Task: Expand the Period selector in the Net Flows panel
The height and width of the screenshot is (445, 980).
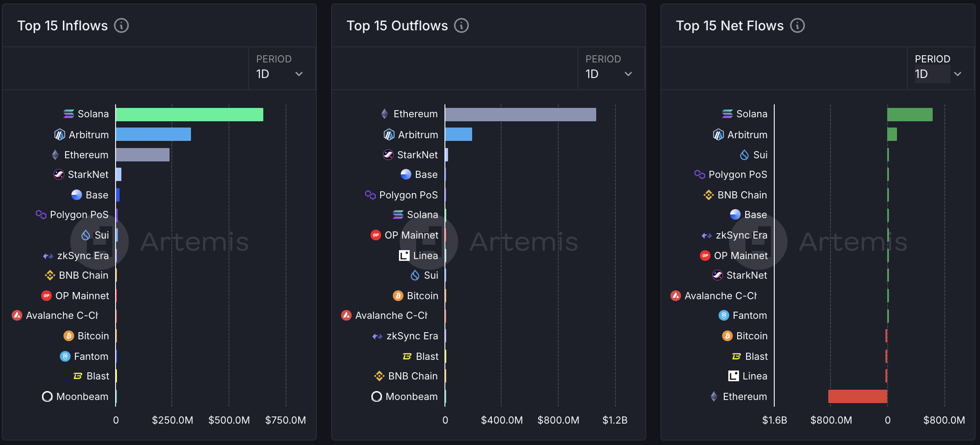Action: pos(939,69)
